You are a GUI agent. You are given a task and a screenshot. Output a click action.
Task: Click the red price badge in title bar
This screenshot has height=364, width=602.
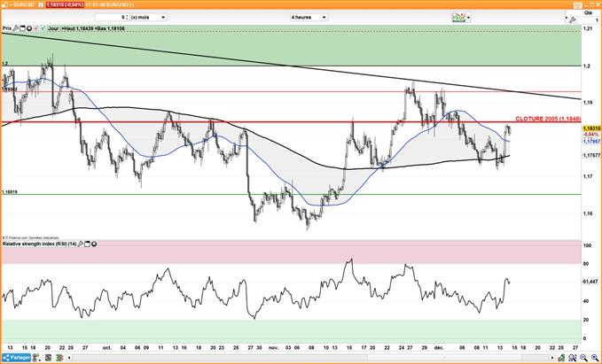[65, 5]
